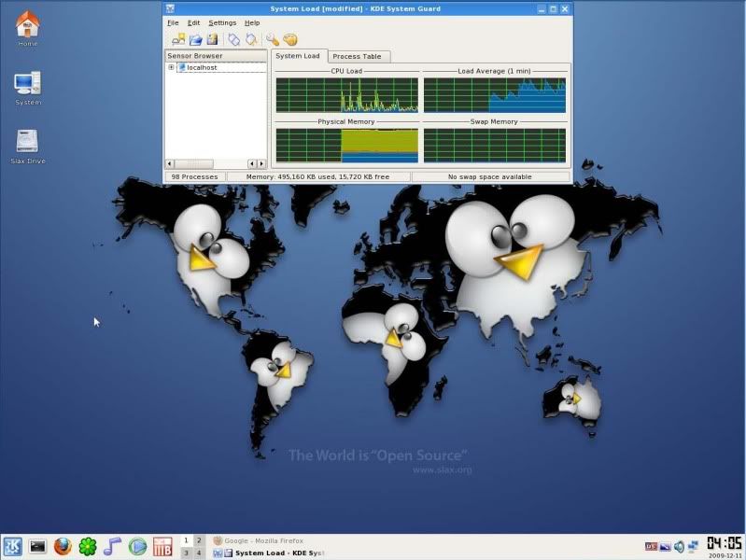Click the display settings tray icon
The width and height of the screenshot is (746, 560).
pyautogui.click(x=665, y=547)
